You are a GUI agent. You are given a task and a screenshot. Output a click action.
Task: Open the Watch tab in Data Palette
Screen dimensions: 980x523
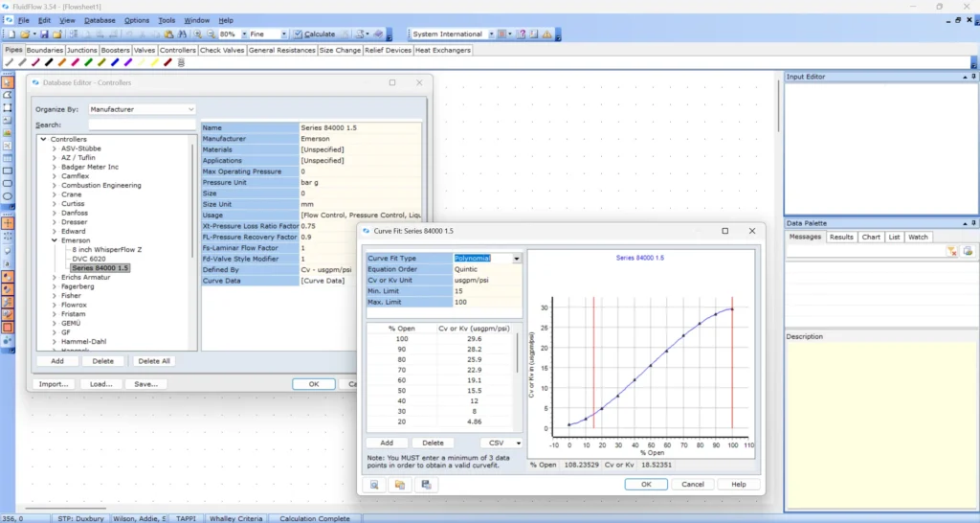[918, 238]
